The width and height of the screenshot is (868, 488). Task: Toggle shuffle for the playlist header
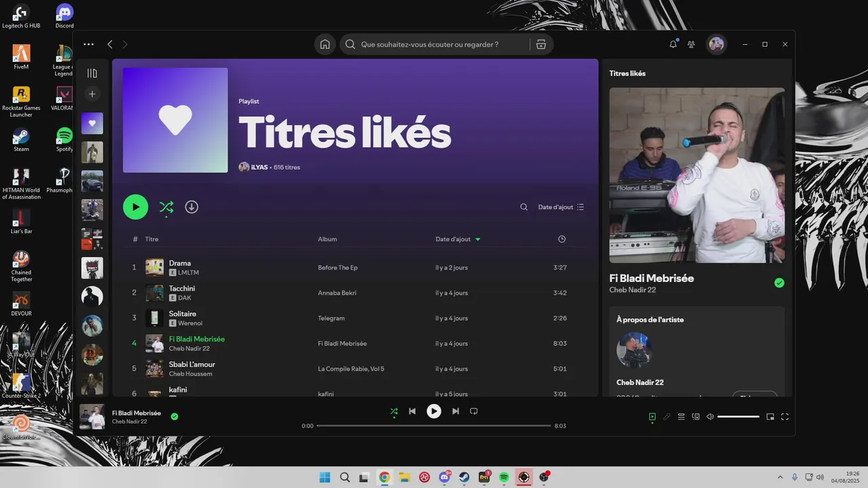pyautogui.click(x=166, y=207)
